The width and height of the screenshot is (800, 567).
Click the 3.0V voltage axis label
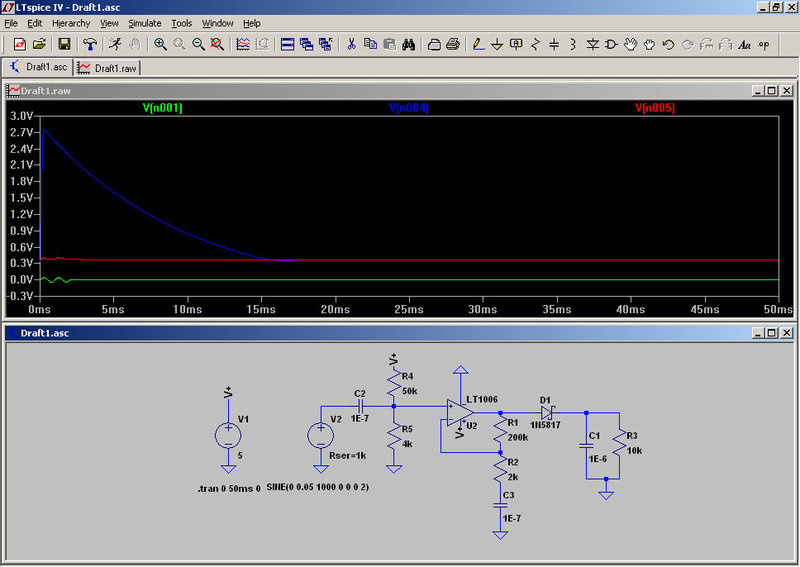pyautogui.click(x=21, y=116)
